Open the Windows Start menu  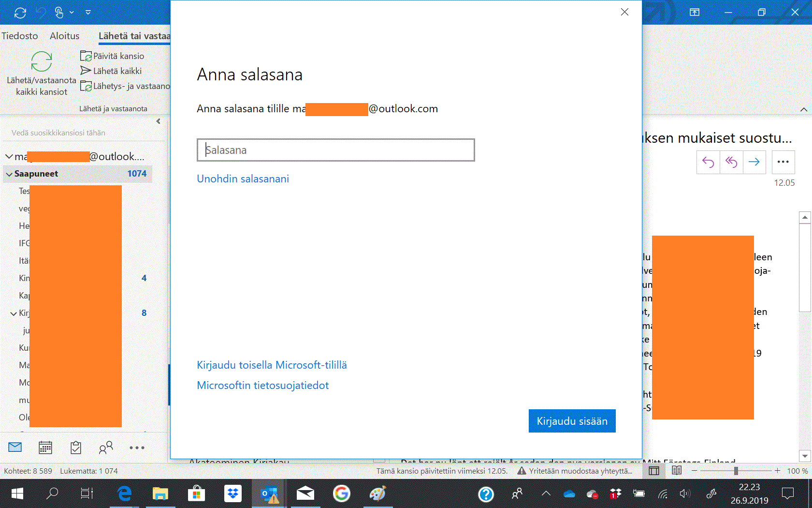(17, 493)
